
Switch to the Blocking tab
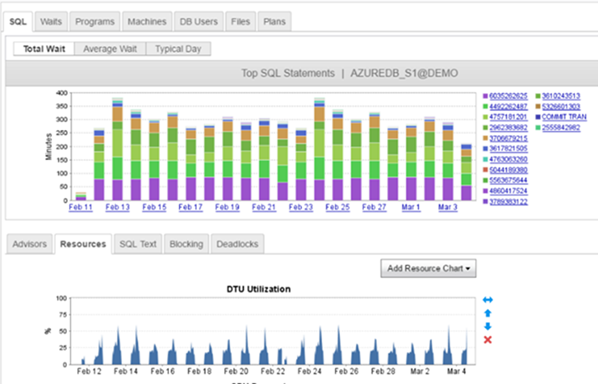(186, 244)
